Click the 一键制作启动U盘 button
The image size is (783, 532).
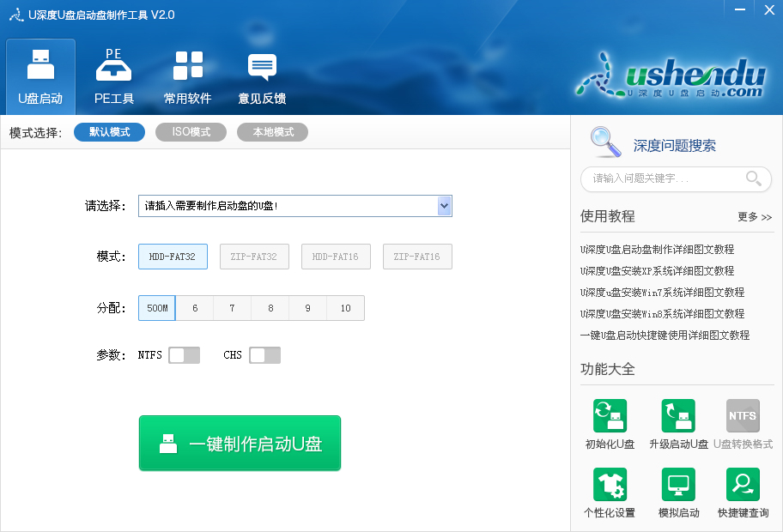(x=240, y=443)
